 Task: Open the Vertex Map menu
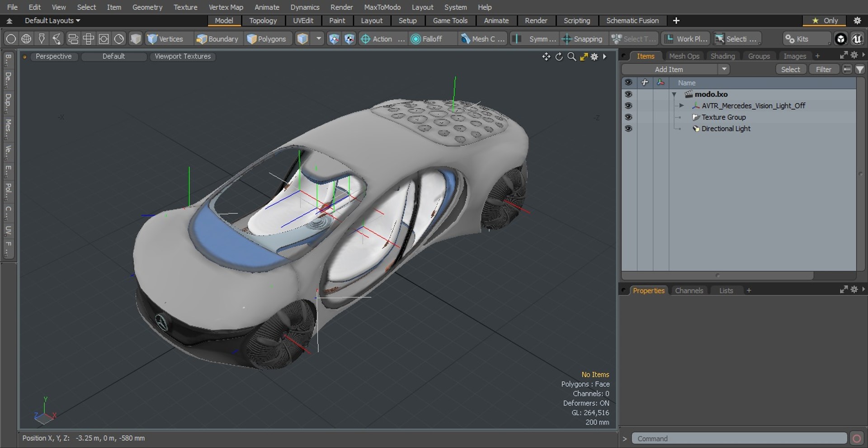coord(226,7)
